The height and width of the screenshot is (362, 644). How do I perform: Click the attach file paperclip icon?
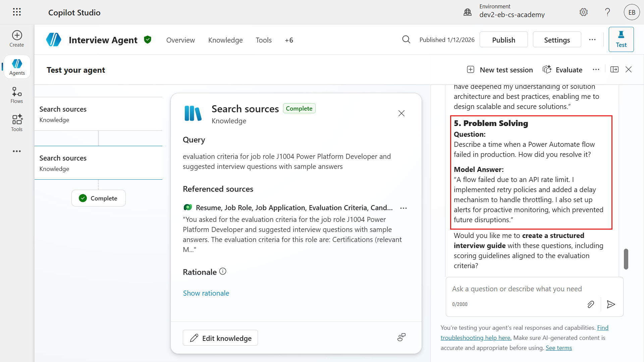591,304
